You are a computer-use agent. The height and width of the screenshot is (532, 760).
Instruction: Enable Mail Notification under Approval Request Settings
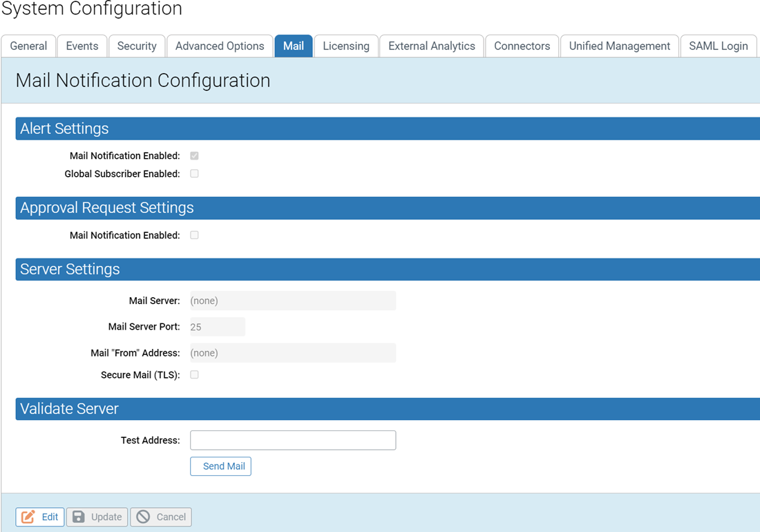pos(194,235)
